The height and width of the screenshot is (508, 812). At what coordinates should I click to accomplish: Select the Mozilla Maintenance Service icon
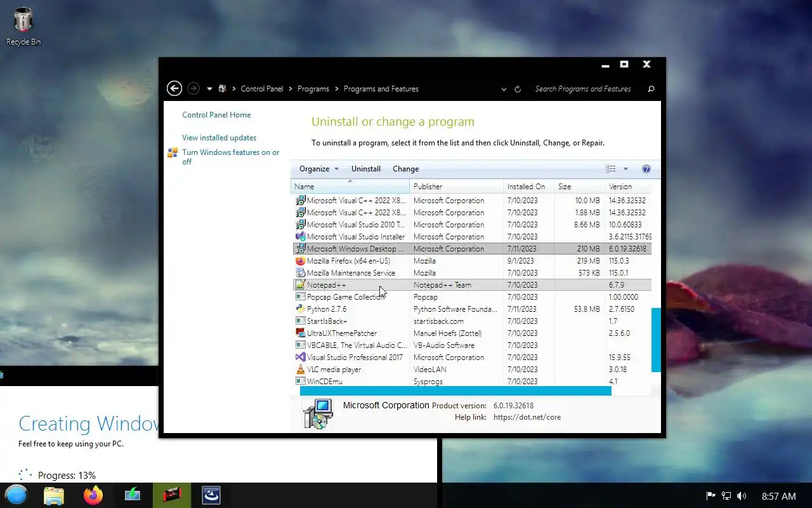coord(301,273)
